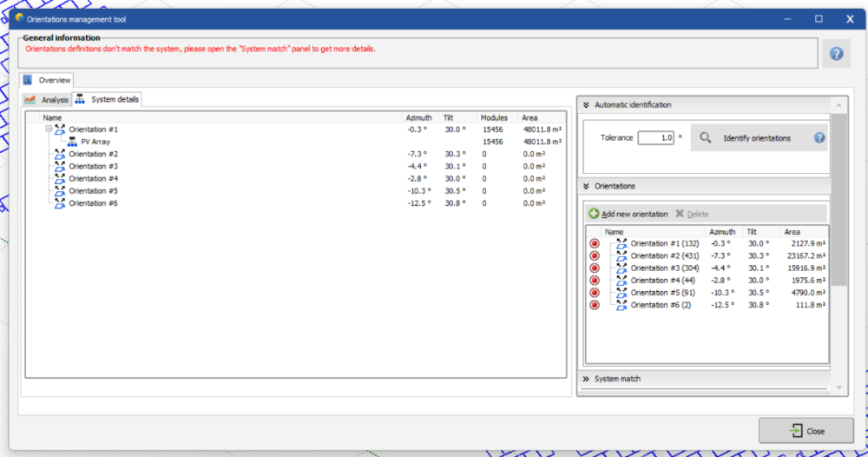Collapse the Automatic identification section

point(586,105)
